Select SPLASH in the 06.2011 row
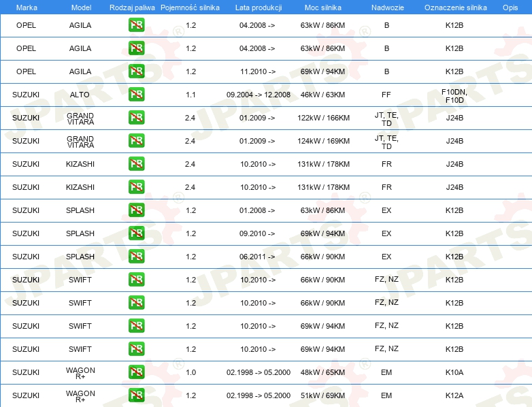The width and height of the screenshot is (532, 407). pos(80,257)
